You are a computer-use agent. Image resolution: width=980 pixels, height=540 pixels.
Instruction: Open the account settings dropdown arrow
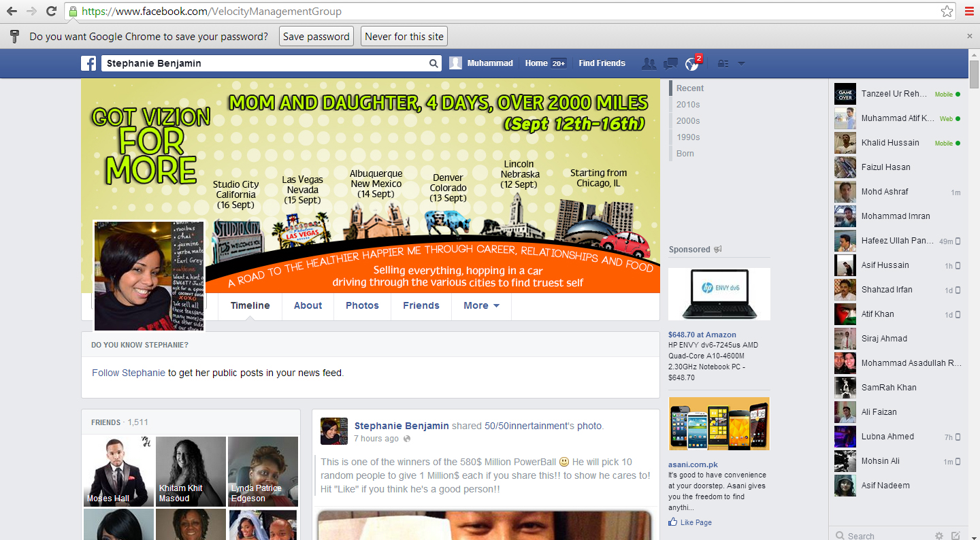coord(741,63)
